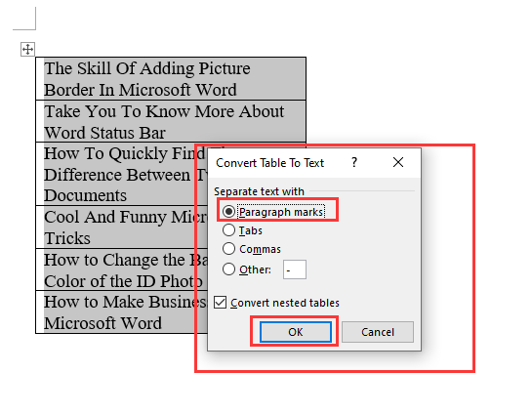The image size is (532, 414).
Task: Click Cancel in the dialog
Action: [378, 332]
